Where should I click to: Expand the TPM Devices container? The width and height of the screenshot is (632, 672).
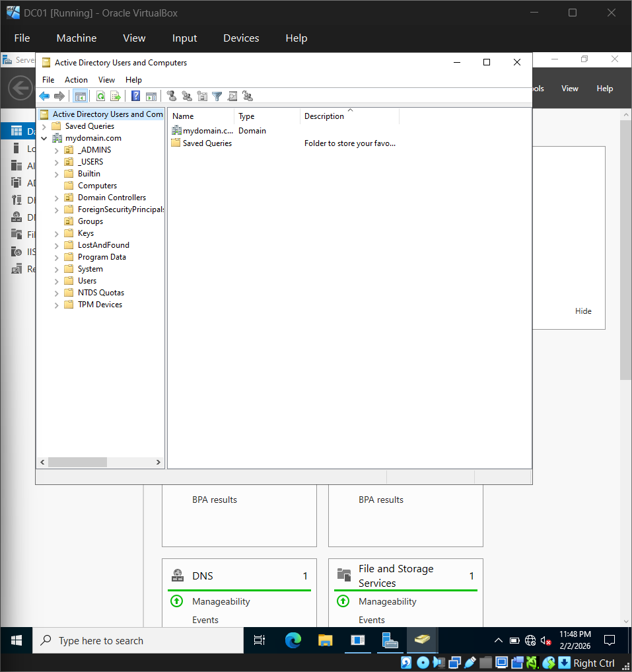tap(57, 305)
